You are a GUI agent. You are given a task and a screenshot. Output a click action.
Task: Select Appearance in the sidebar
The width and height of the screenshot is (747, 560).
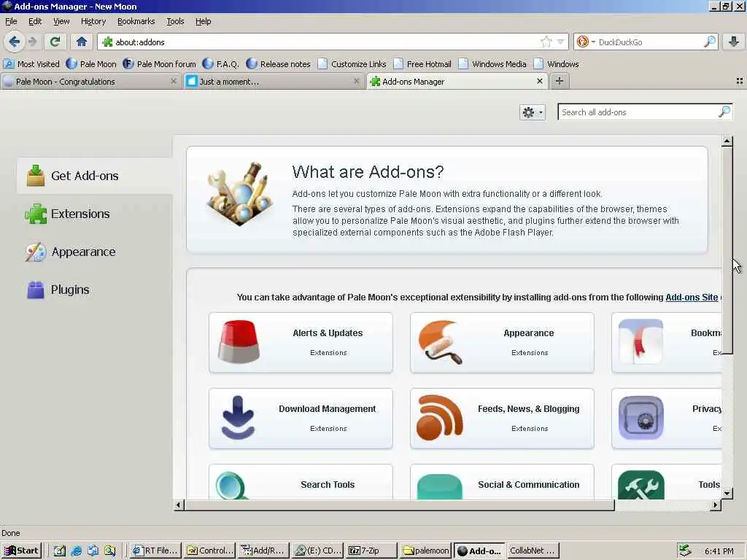coord(95,252)
